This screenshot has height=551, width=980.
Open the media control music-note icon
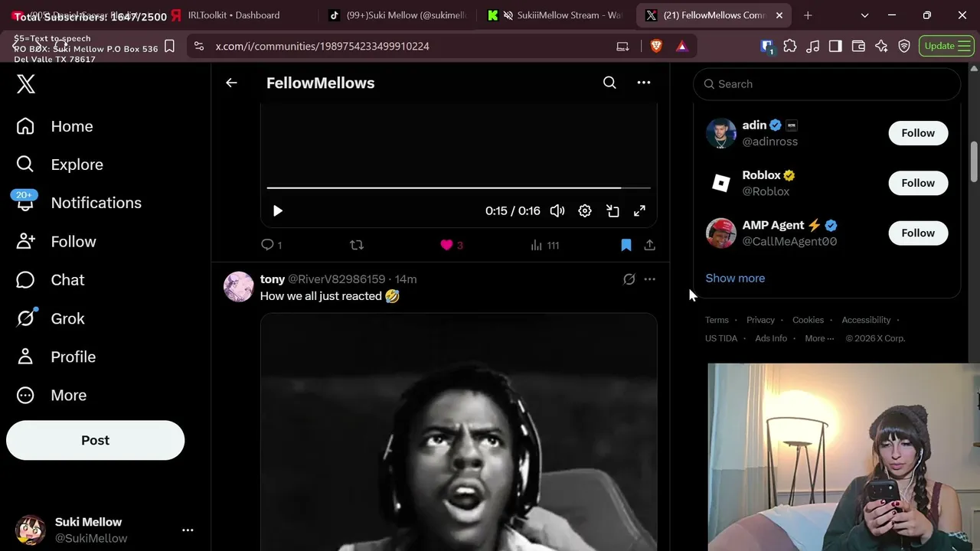click(x=813, y=46)
